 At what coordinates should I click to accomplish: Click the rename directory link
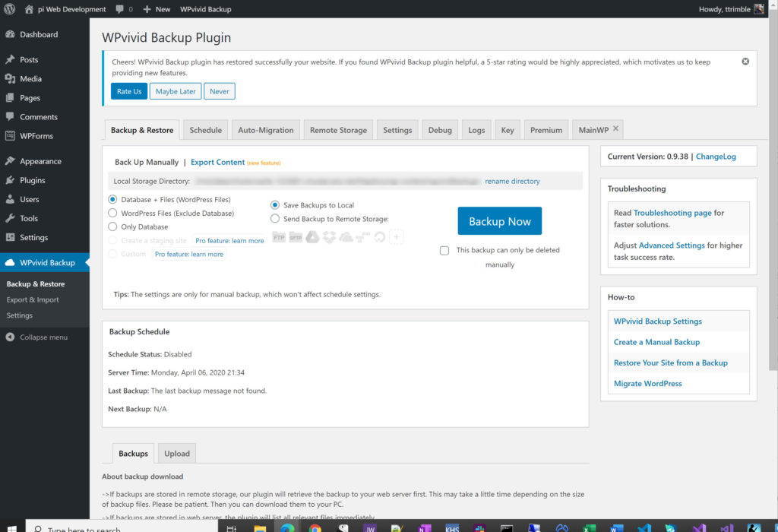[x=512, y=181]
